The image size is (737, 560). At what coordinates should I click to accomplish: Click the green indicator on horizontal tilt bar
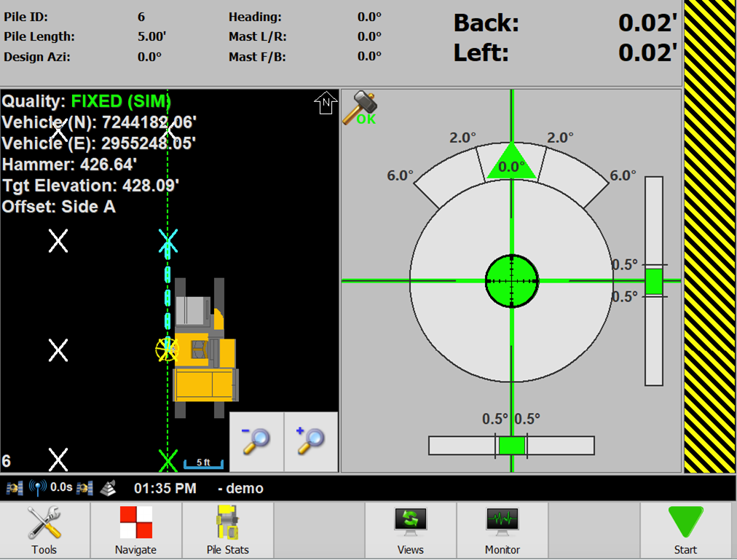point(511,445)
